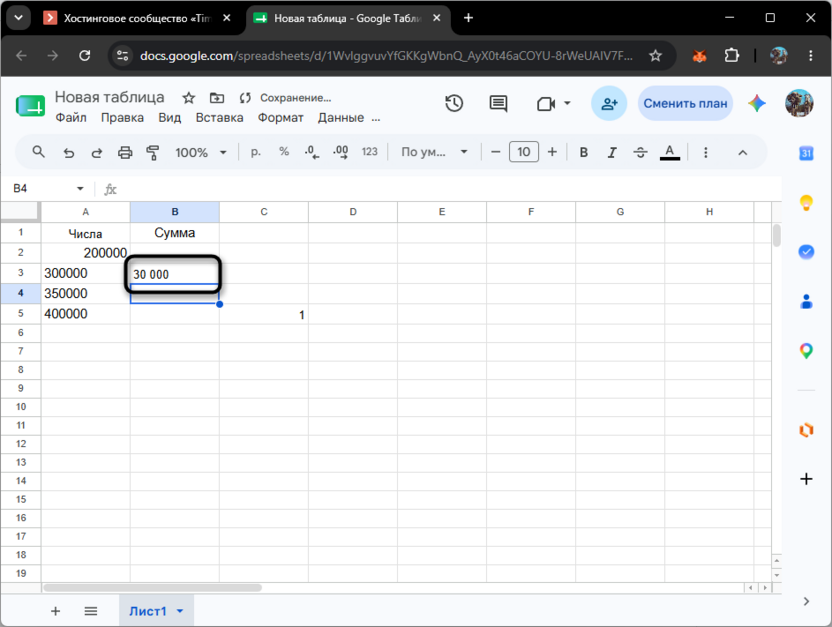This screenshot has height=627, width=832.
Task: Open the Формат menu
Action: pyautogui.click(x=281, y=118)
